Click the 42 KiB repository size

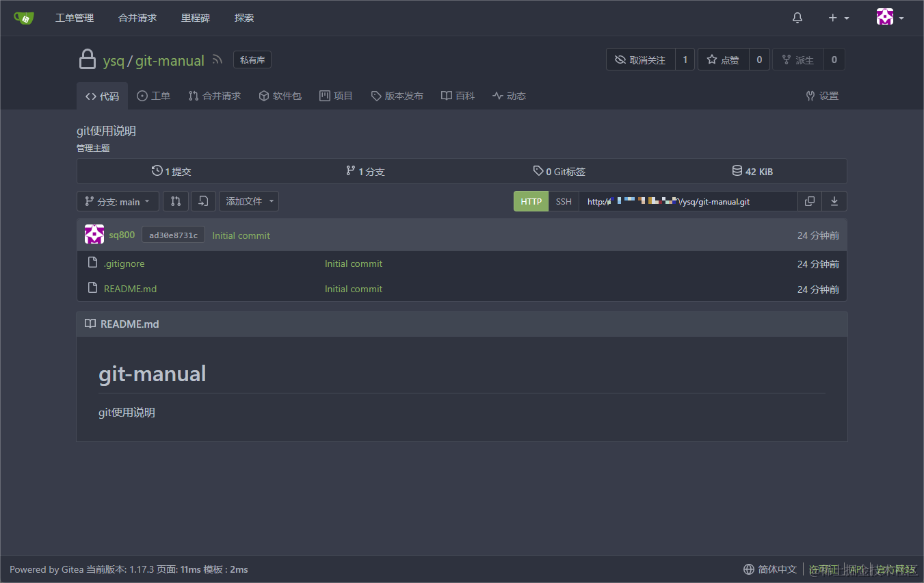pos(752,171)
